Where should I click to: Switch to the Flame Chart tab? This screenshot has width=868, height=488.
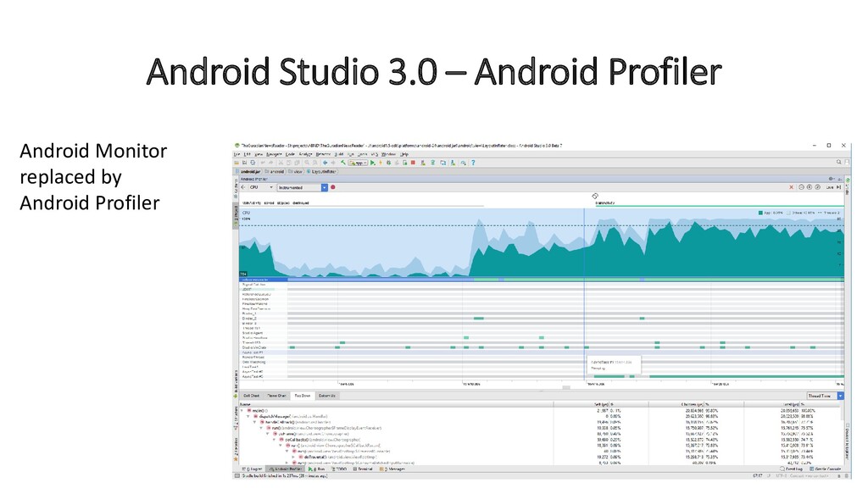[277, 396]
